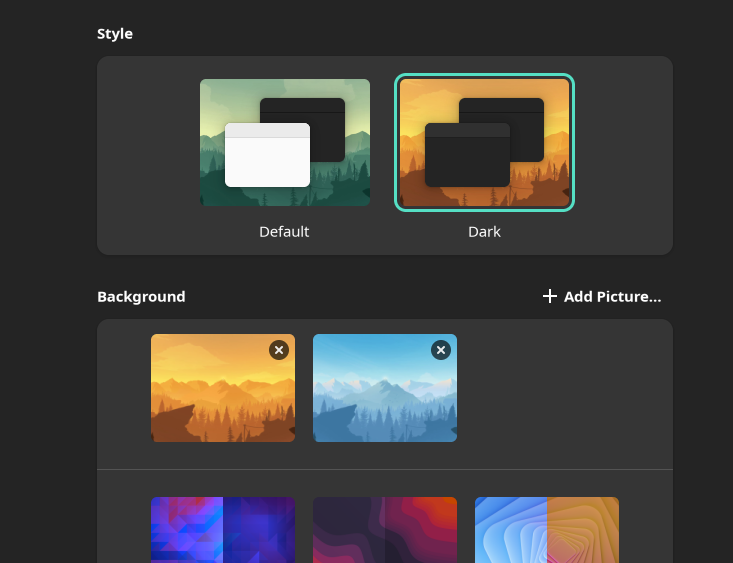Remove the blue mountain wallpaper
Viewport: 733px width, 563px height.
click(x=441, y=350)
